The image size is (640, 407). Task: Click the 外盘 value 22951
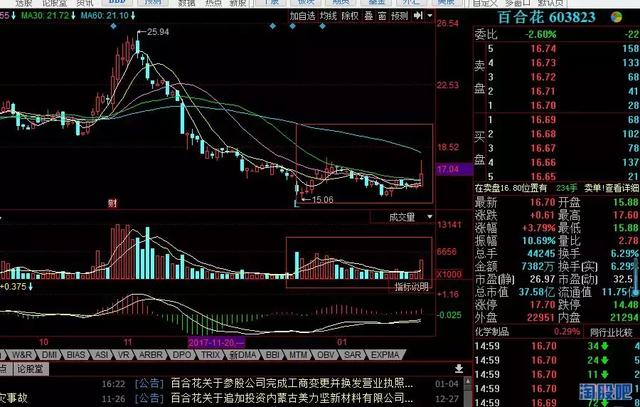541,317
